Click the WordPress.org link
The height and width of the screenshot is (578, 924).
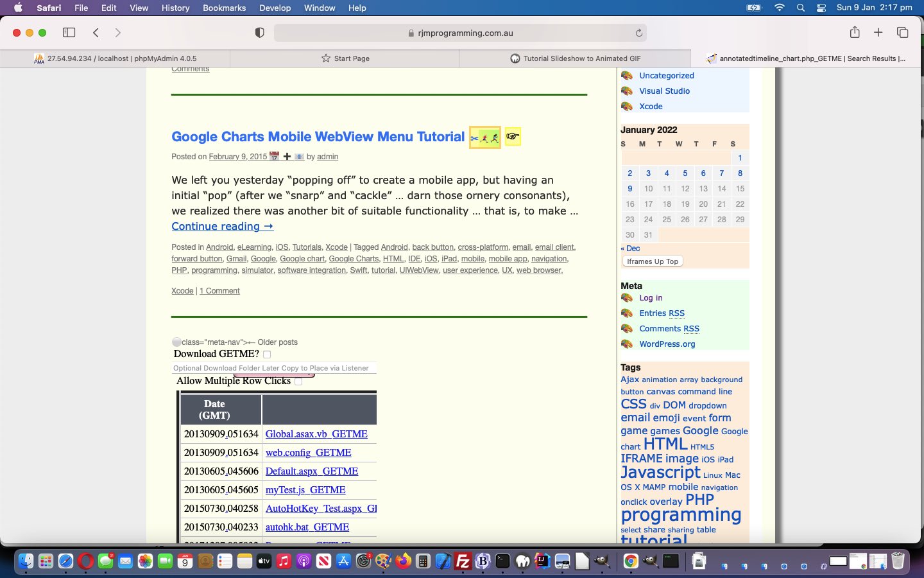[667, 344]
